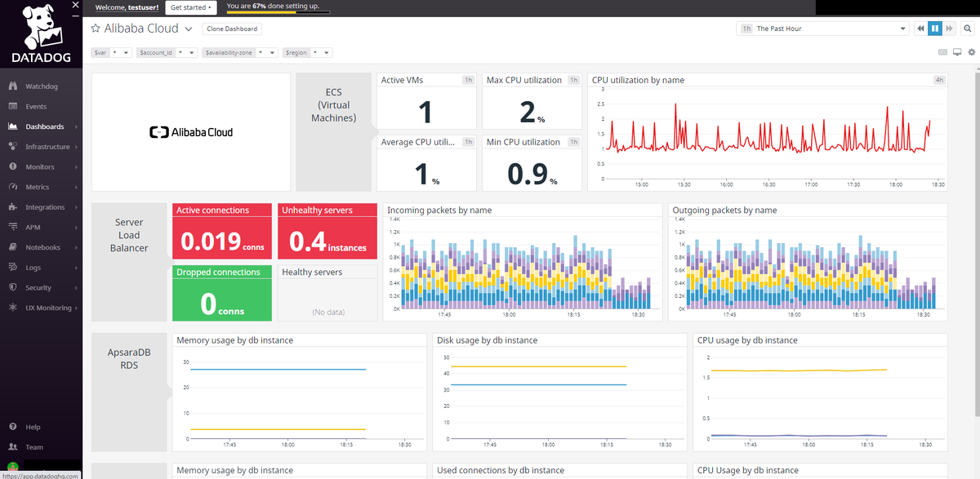Expand the Alibaba Cloud title chevron
Viewport: 980px width, 479px height.
[x=189, y=29]
